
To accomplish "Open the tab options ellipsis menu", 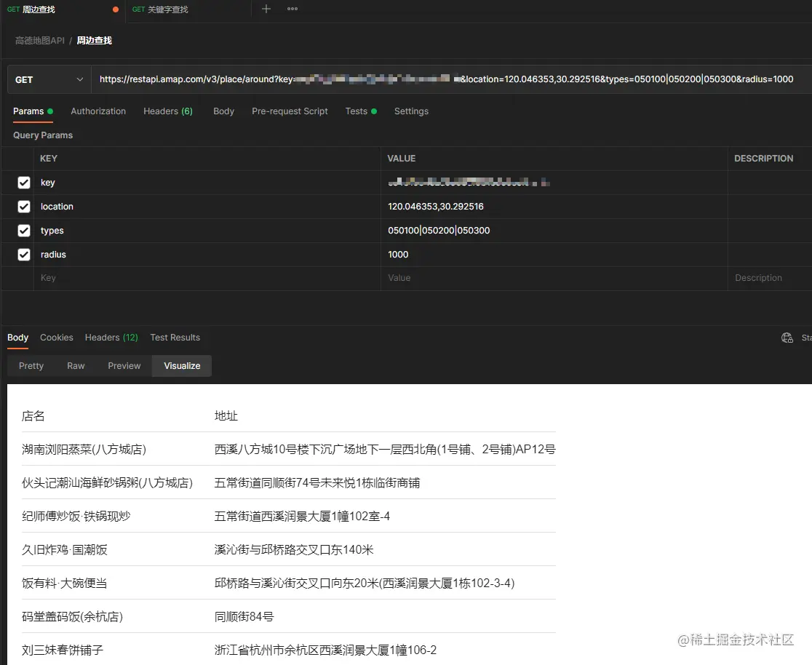I will (x=292, y=9).
